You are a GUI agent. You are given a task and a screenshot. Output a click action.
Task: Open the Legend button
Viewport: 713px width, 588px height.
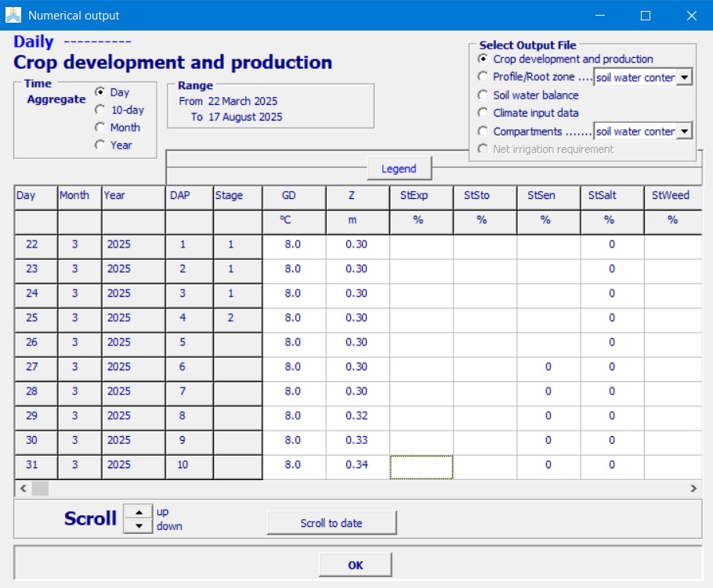399,169
